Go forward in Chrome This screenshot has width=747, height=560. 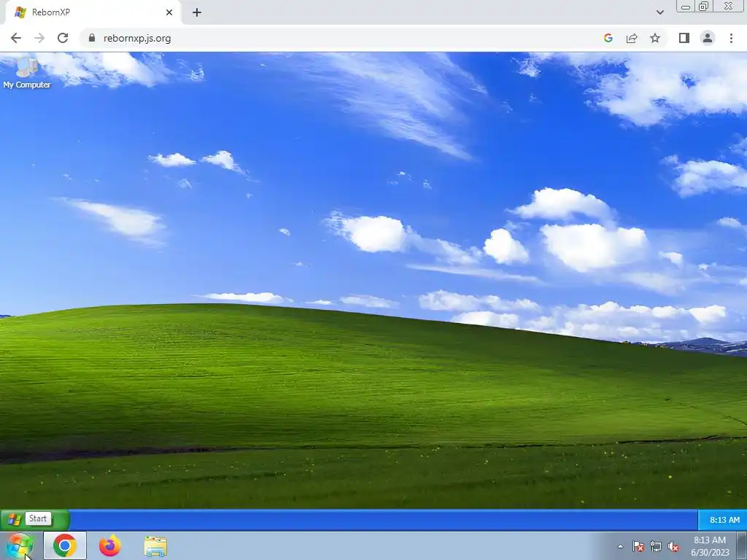click(x=39, y=38)
